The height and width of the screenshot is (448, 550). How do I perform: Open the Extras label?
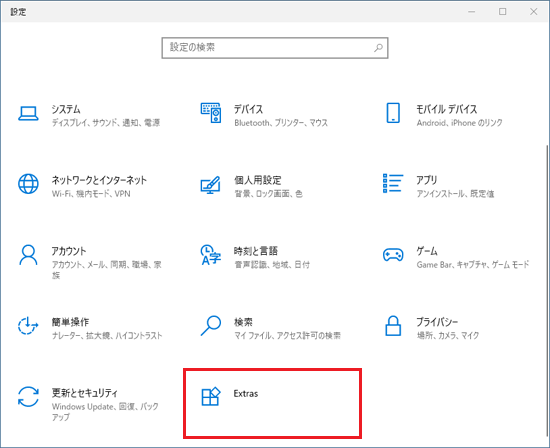pyautogui.click(x=246, y=394)
